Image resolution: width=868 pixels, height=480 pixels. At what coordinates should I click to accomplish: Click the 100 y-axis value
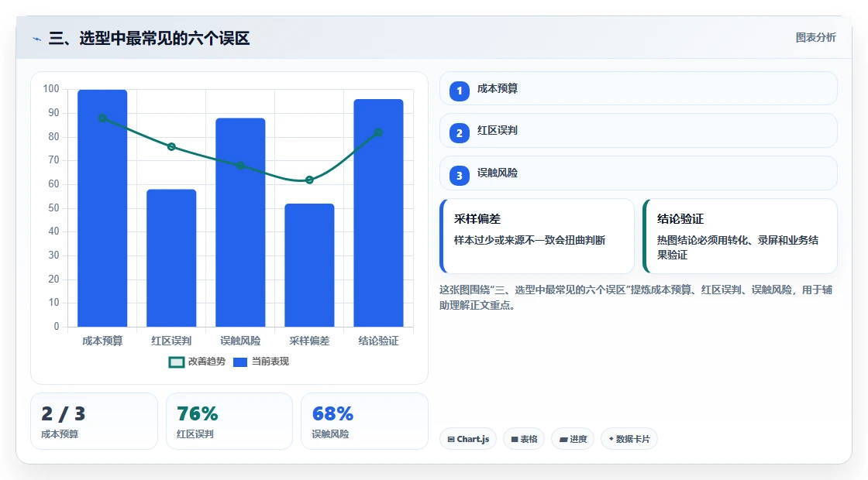point(51,89)
